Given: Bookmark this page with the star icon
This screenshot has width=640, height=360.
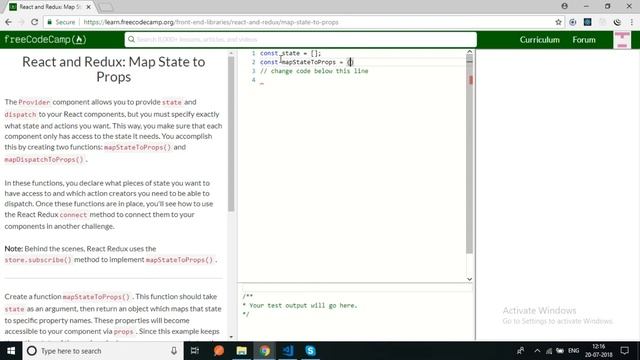Looking at the screenshot, I should (x=558, y=22).
